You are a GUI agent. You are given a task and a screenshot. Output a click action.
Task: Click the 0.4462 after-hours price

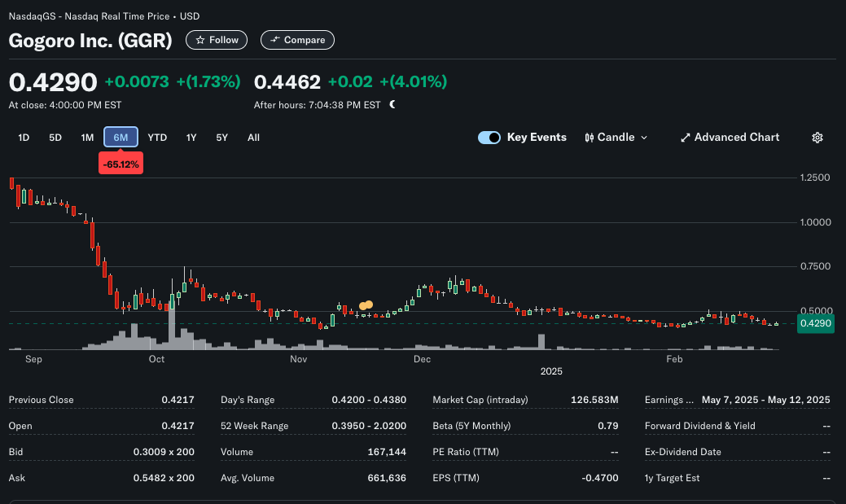point(287,82)
